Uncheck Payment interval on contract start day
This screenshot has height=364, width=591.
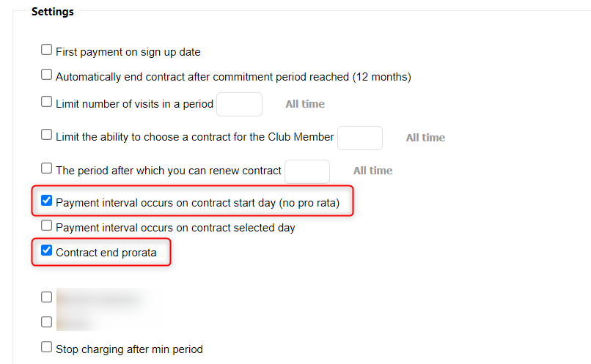coord(47,201)
